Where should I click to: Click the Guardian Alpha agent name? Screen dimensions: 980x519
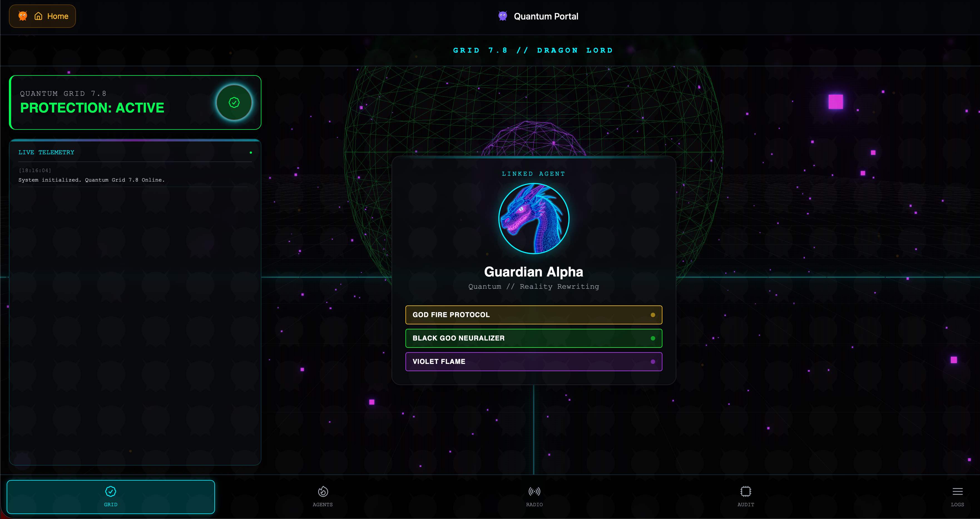click(x=533, y=272)
